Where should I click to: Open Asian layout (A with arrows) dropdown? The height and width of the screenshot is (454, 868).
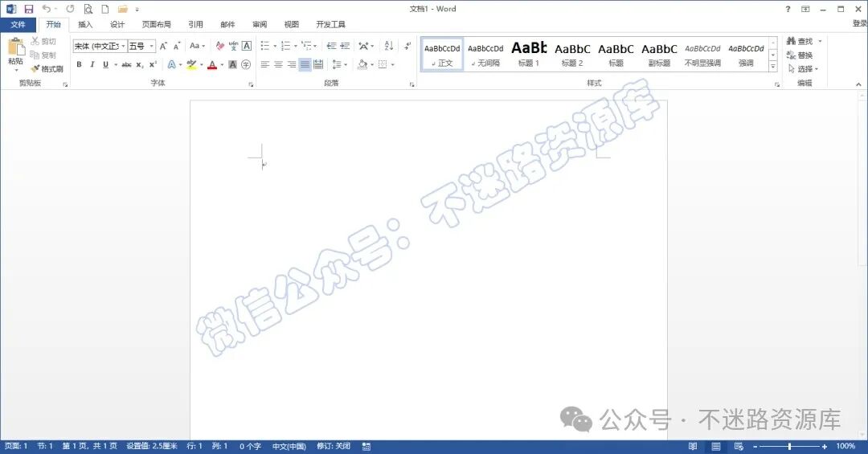[366, 46]
